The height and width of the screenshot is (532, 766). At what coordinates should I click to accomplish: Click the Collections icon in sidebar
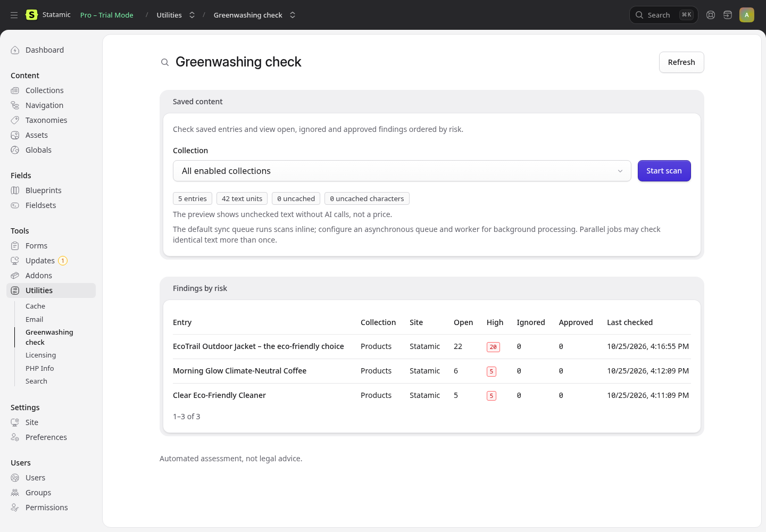(15, 90)
